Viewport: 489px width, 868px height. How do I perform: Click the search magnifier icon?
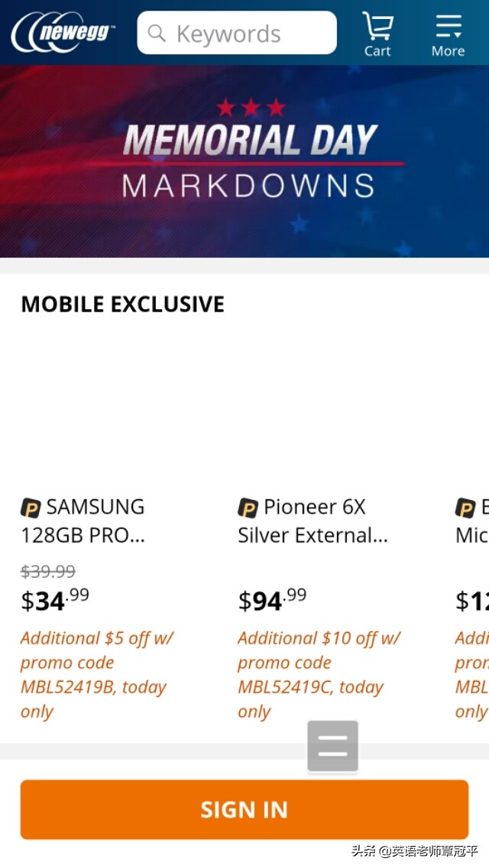(157, 33)
